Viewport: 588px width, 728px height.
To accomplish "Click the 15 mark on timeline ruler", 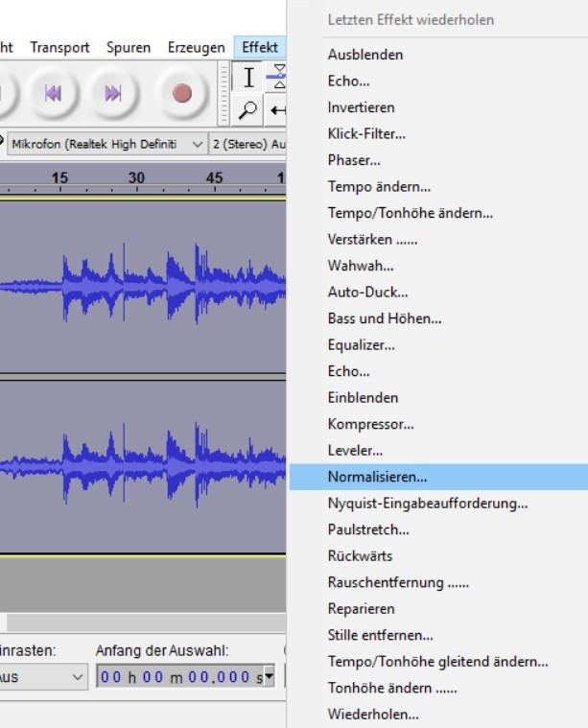I will click(59, 177).
